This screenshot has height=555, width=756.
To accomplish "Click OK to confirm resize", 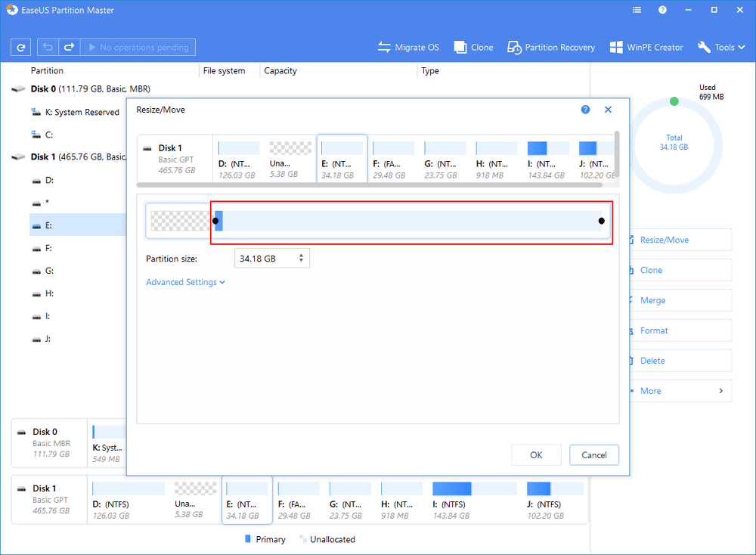I will [536, 455].
